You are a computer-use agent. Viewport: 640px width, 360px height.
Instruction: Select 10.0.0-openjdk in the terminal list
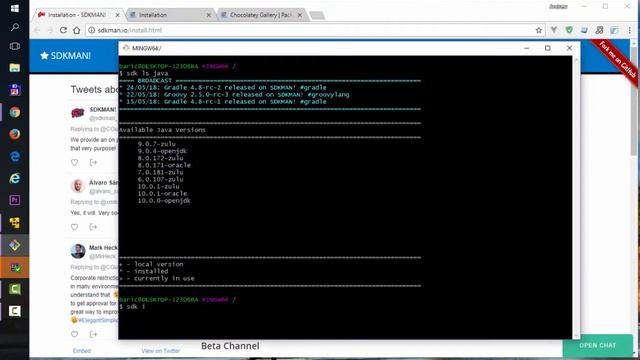coord(164,200)
